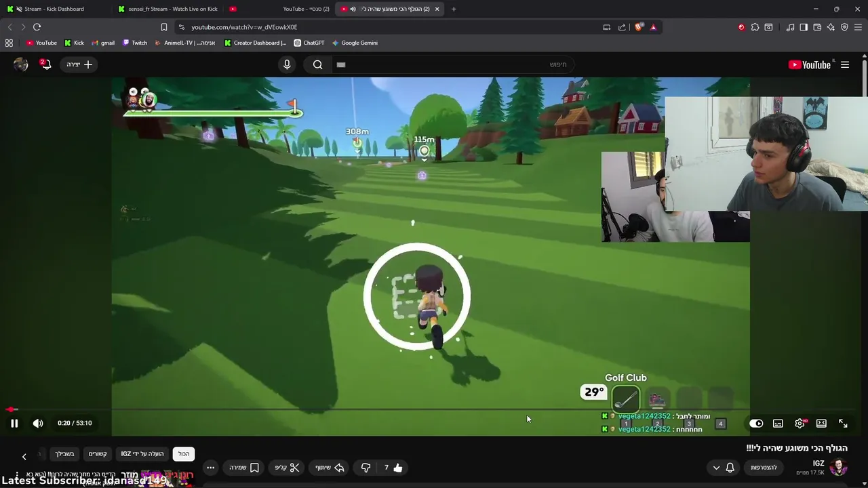Open the Brave VPN shield icon
Viewport: 868px width, 488px height.
click(x=844, y=27)
